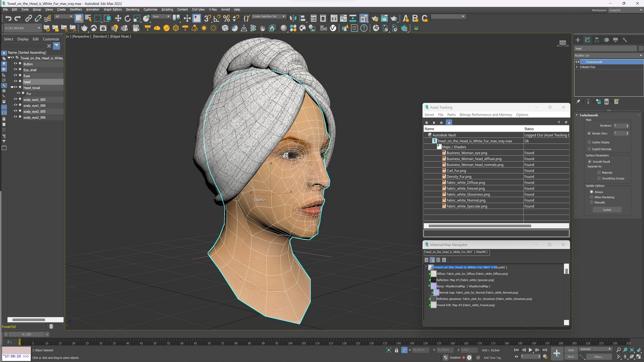Open Customize menu in Scene Explorer
The image size is (644, 362).
51,39
